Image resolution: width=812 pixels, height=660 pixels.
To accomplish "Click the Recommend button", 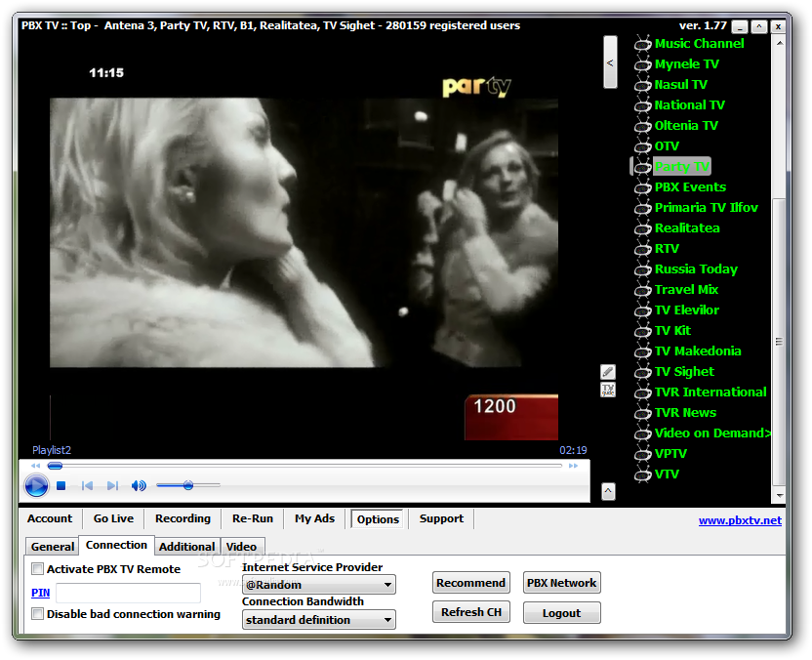I will (470, 583).
